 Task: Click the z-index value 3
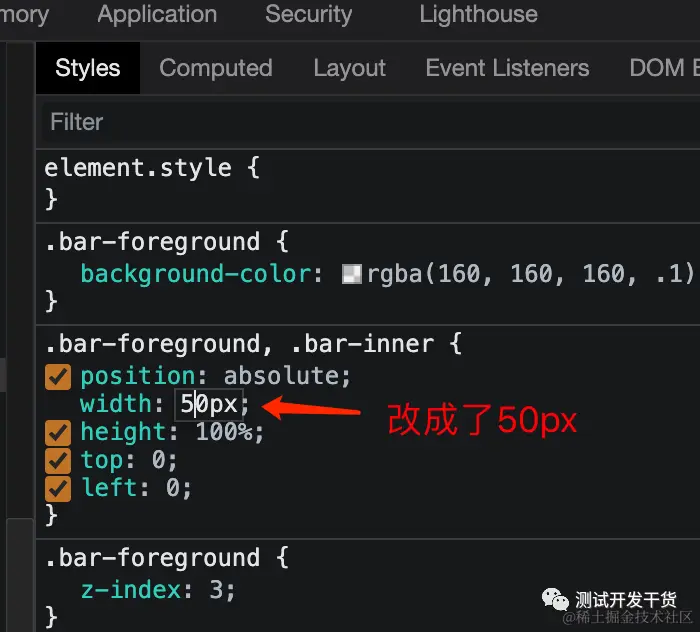tap(216, 590)
